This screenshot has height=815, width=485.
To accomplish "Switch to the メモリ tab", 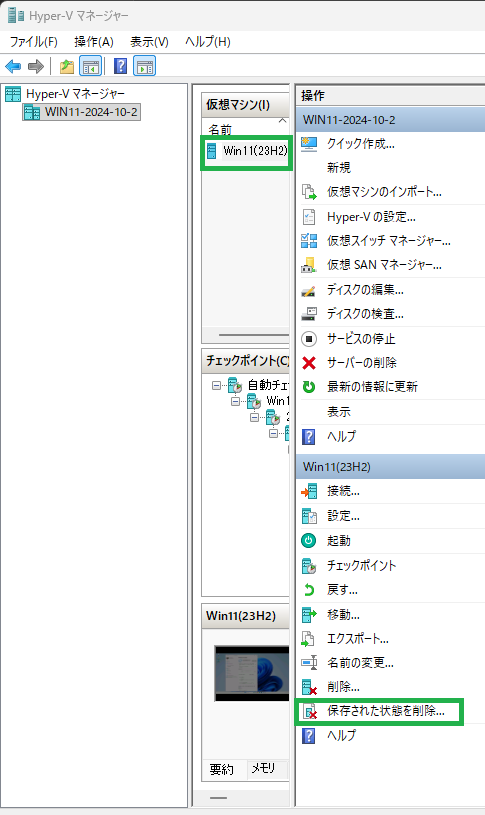I will pyautogui.click(x=263, y=768).
